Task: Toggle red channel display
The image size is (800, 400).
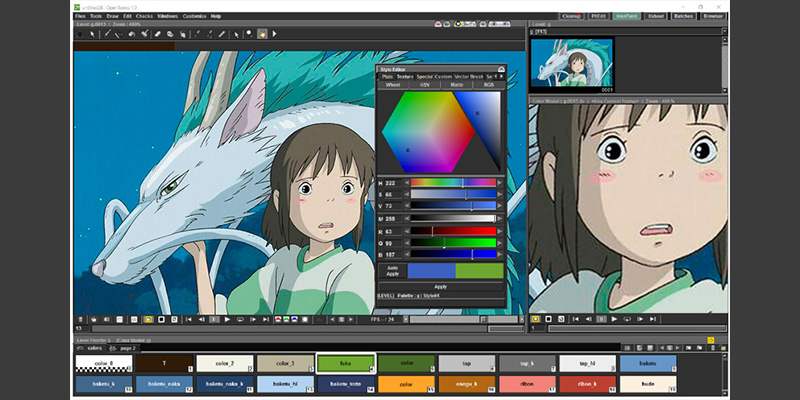Action: (278, 319)
